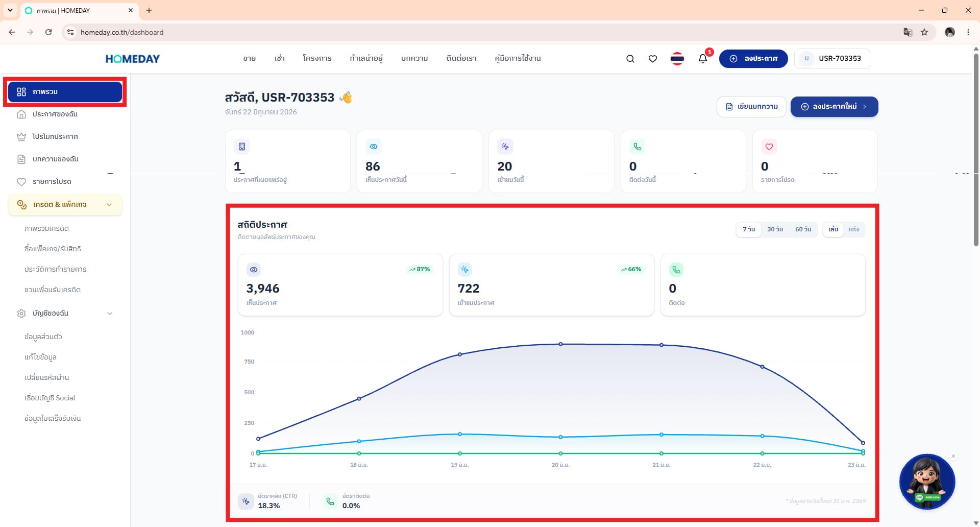
Task: Toggle chart type to แท่ง (bar)
Action: point(854,229)
